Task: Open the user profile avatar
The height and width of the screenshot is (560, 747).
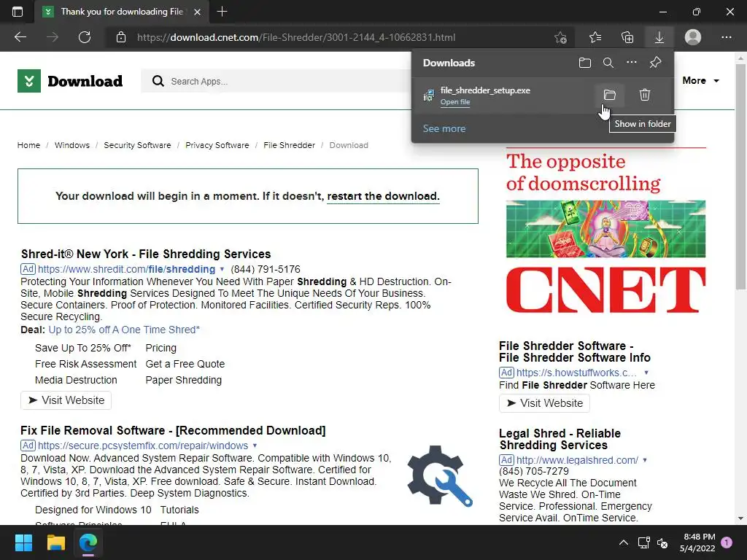Action: tap(693, 37)
